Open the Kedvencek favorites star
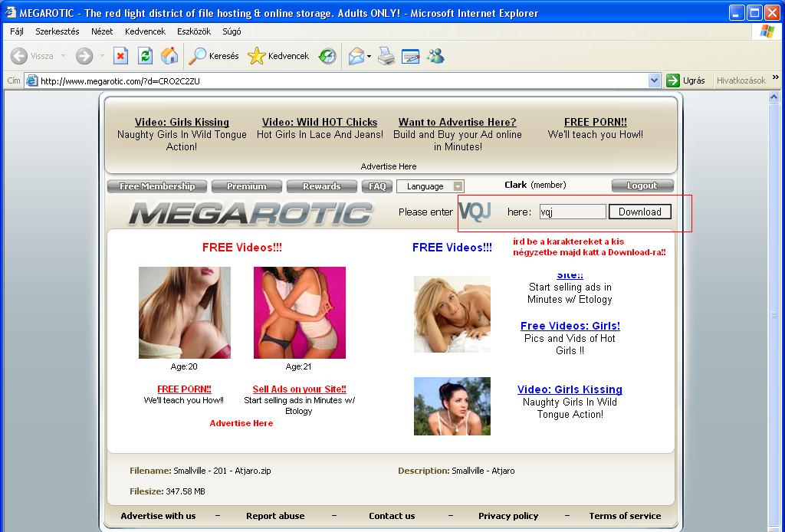The width and height of the screenshot is (785, 532). pyautogui.click(x=278, y=56)
